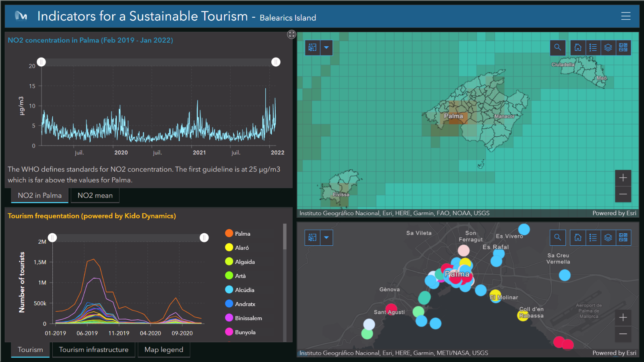Show legend on the NO2 map

pyautogui.click(x=593, y=47)
